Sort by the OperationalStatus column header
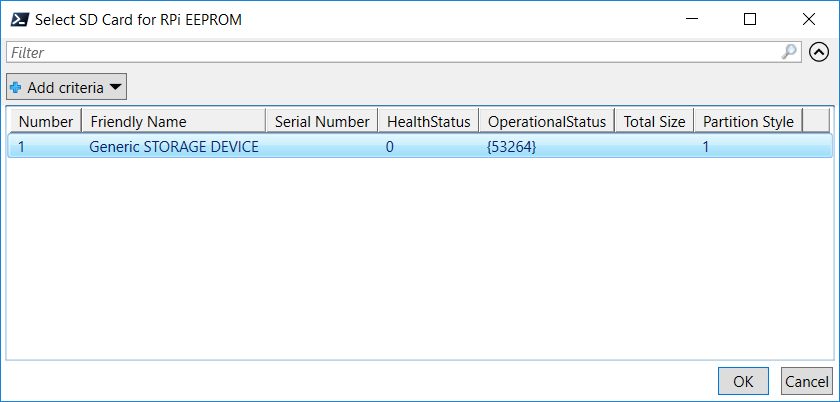This screenshot has width=840, height=402. point(547,122)
